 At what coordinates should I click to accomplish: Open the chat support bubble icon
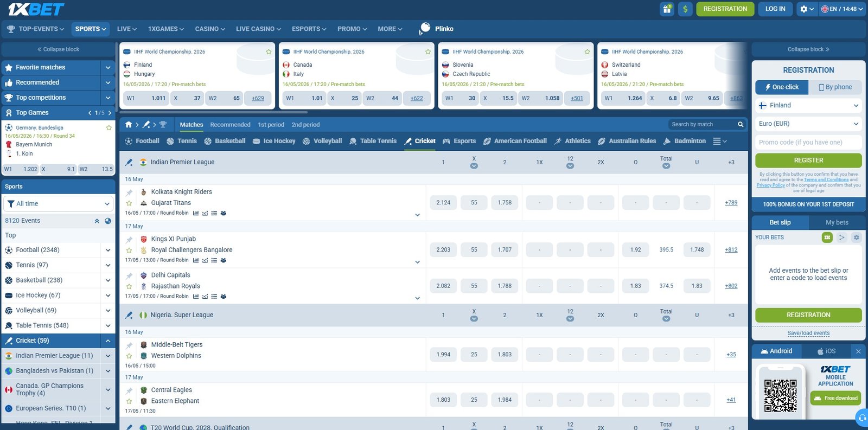coord(861,418)
